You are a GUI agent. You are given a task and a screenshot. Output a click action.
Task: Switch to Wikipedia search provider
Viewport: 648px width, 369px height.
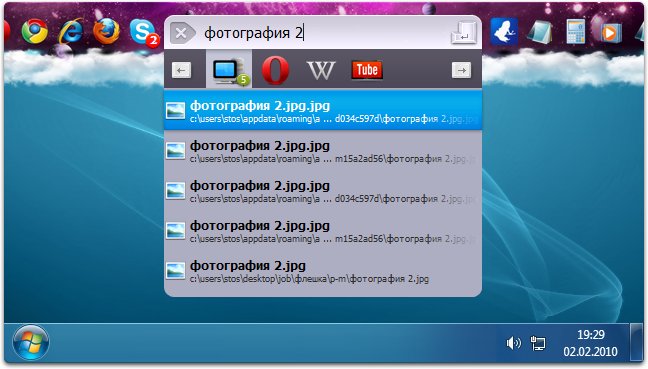point(321,70)
